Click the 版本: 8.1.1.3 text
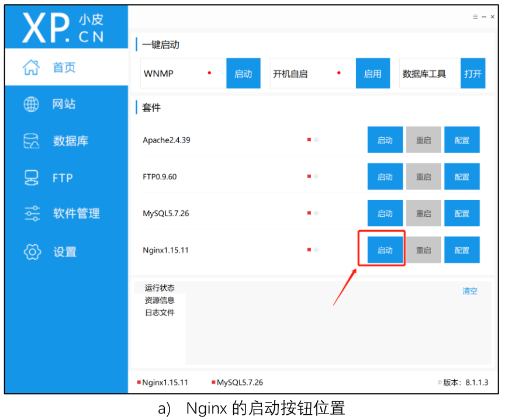505x420 pixels. pos(466,383)
